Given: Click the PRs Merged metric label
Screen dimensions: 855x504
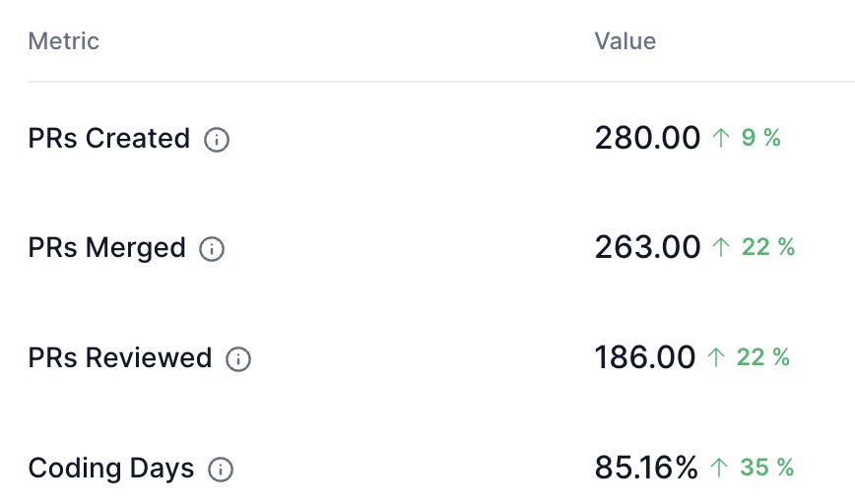Looking at the screenshot, I should pos(106,248).
